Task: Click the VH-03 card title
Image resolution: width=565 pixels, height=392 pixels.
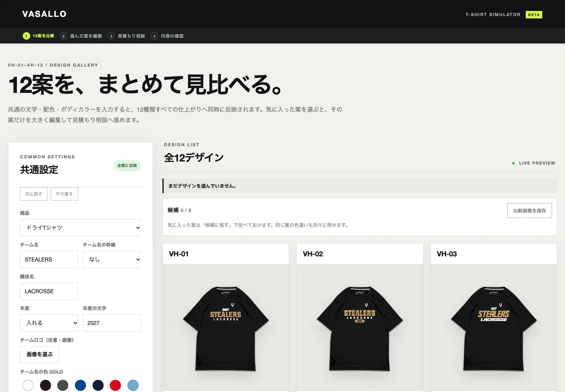Action: pyautogui.click(x=447, y=254)
